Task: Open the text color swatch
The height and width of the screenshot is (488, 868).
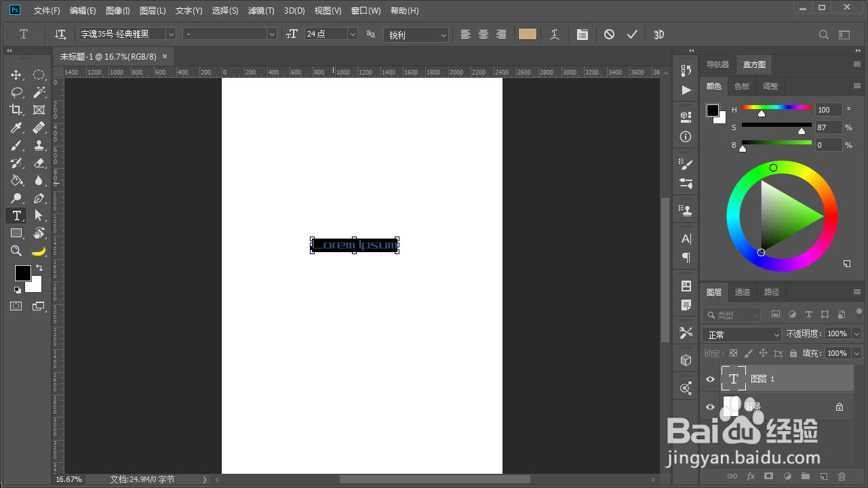Action: 528,34
